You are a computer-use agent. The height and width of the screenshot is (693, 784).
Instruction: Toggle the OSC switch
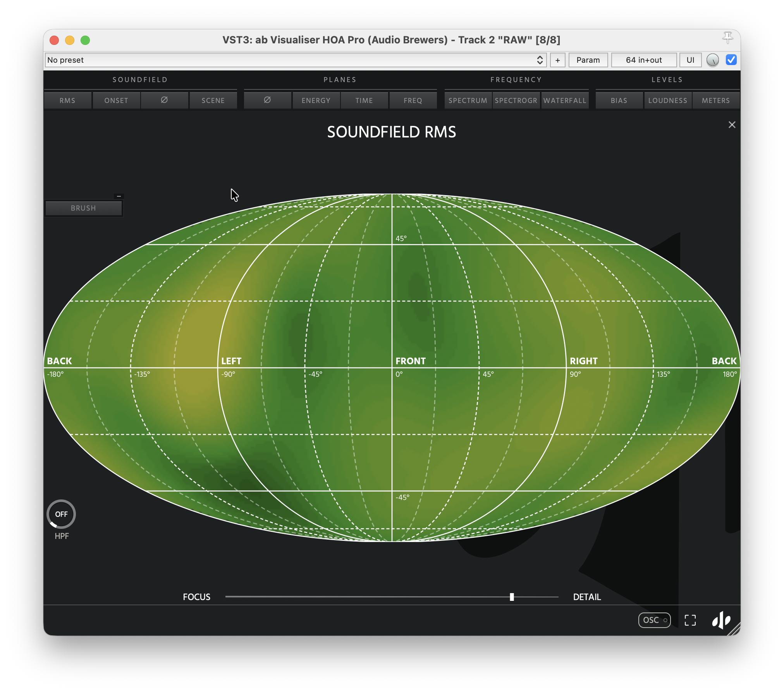pos(654,620)
